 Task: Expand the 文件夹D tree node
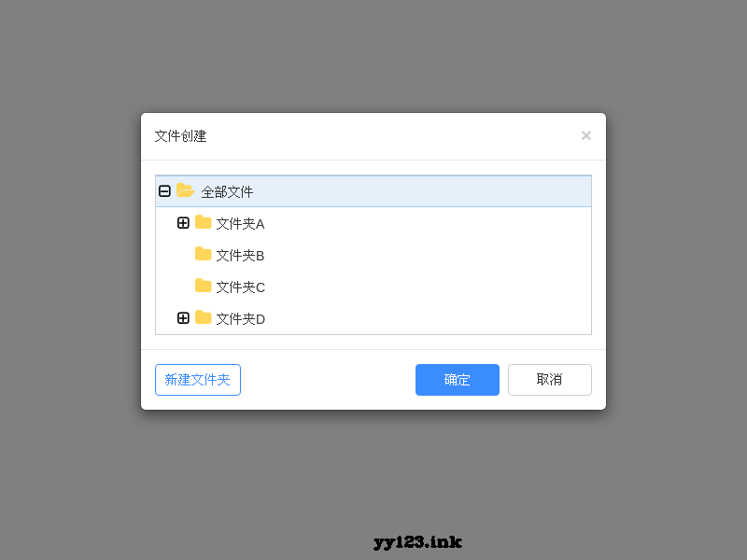point(184,318)
